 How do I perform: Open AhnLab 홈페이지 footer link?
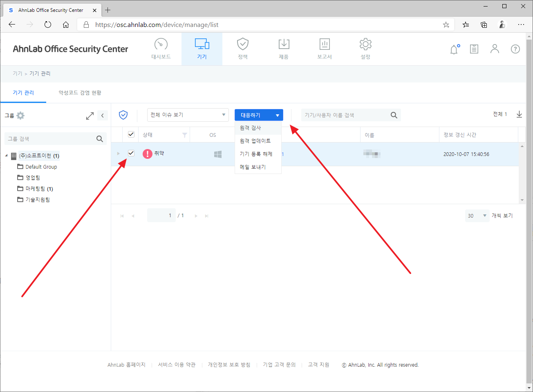coord(126,365)
